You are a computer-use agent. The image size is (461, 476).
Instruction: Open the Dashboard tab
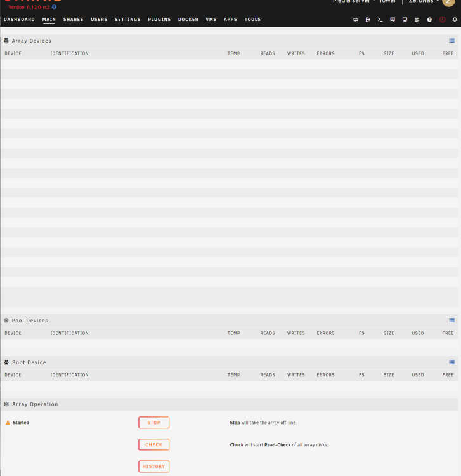pyautogui.click(x=19, y=20)
